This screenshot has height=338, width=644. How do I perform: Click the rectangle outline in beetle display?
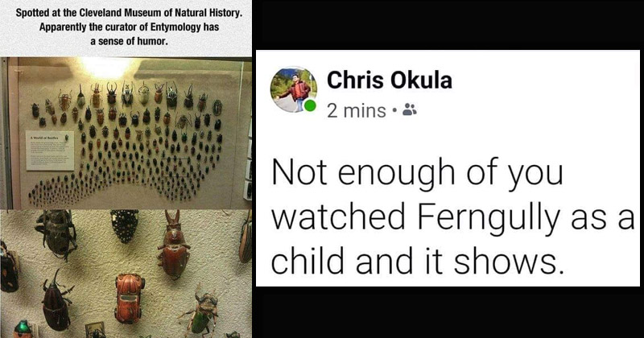click(x=175, y=167)
